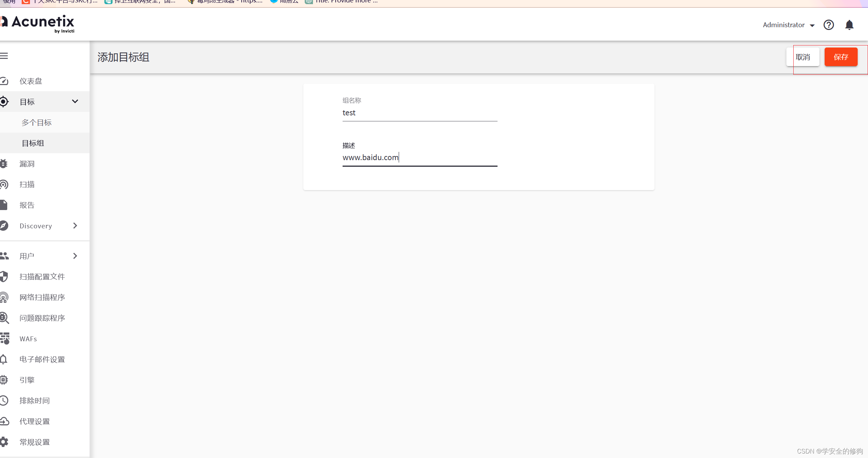Image resolution: width=868 pixels, height=458 pixels.
Task: Expand the Discovery submenu
Action: pos(75,226)
